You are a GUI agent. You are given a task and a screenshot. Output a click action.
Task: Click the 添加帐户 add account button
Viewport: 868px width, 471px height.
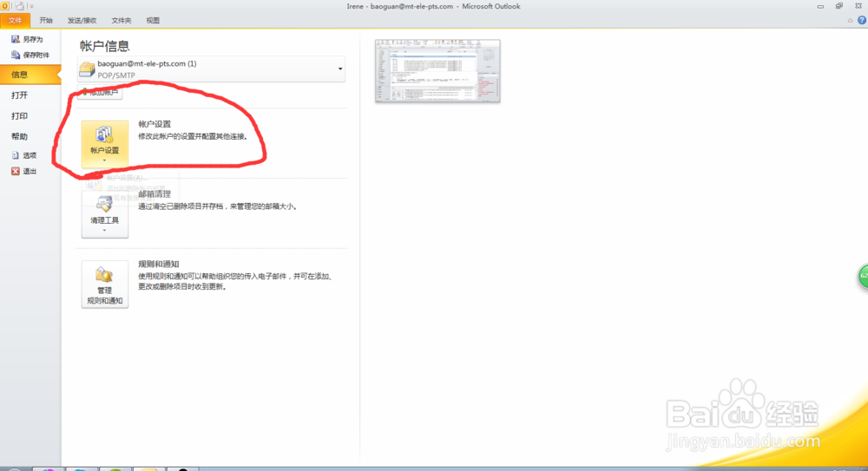(100, 93)
